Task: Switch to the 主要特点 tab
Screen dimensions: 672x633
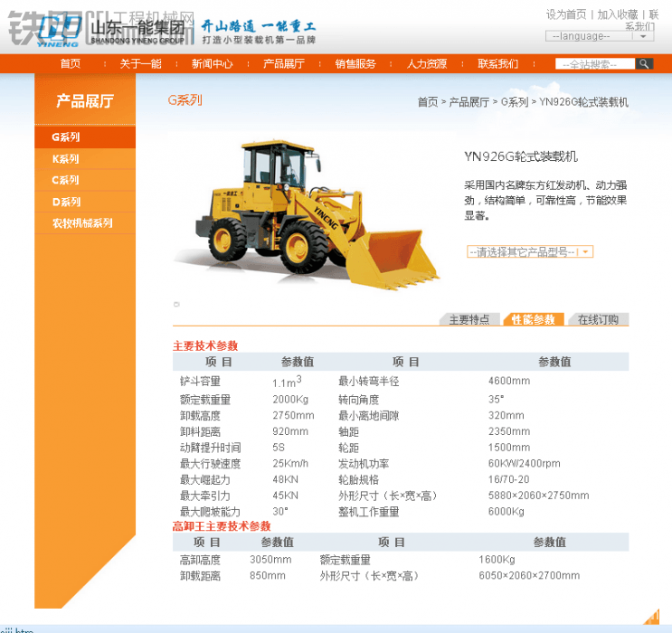Action: coord(469,320)
